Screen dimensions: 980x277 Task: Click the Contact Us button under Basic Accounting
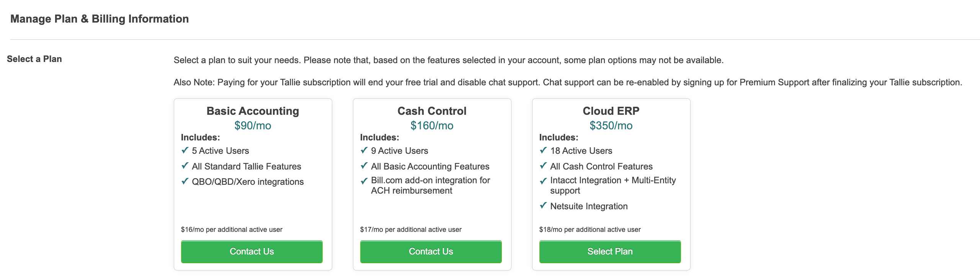click(252, 251)
